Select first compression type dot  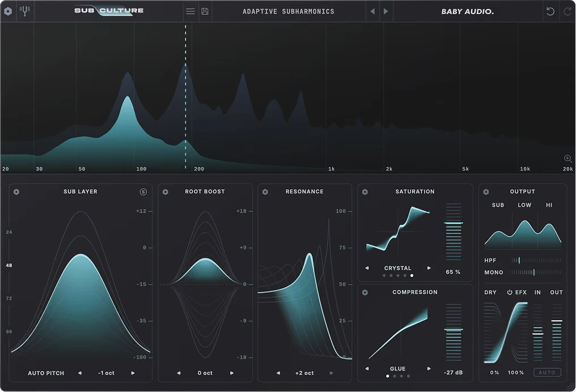click(x=388, y=376)
